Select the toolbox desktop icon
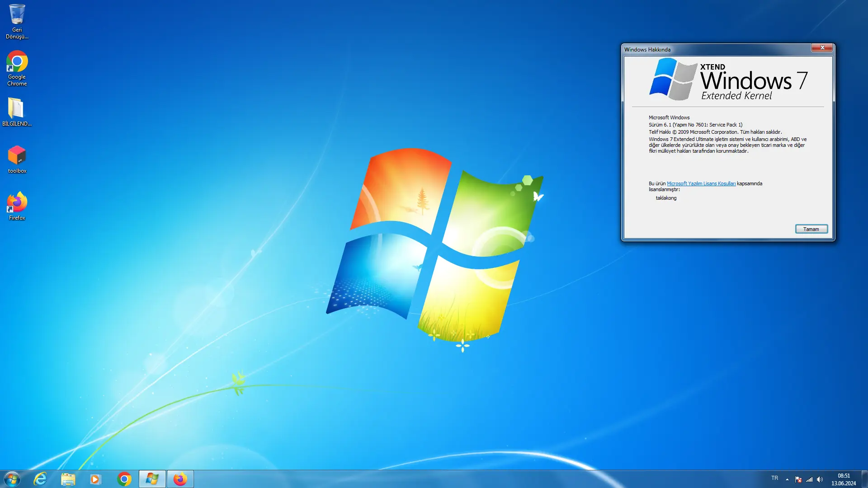Screen dimensions: 868x488 [17, 159]
